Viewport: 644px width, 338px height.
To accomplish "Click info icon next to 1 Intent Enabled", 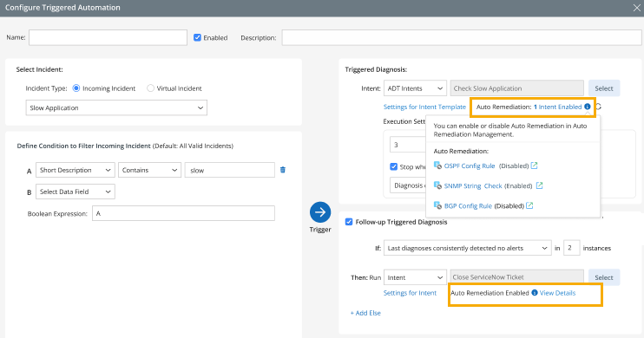I will click(x=588, y=107).
